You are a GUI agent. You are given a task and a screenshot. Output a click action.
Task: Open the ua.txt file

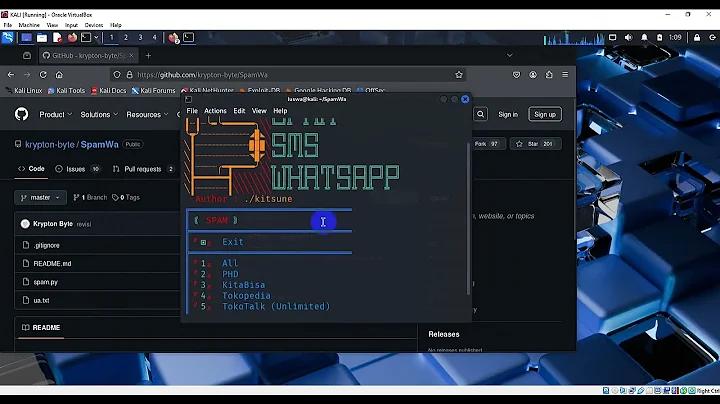41,300
